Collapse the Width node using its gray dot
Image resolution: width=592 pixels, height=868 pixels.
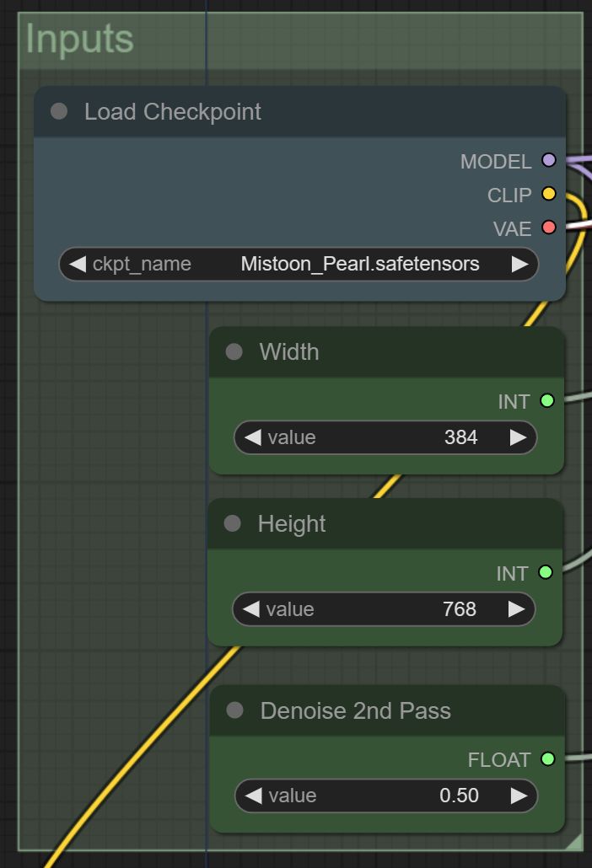click(234, 352)
